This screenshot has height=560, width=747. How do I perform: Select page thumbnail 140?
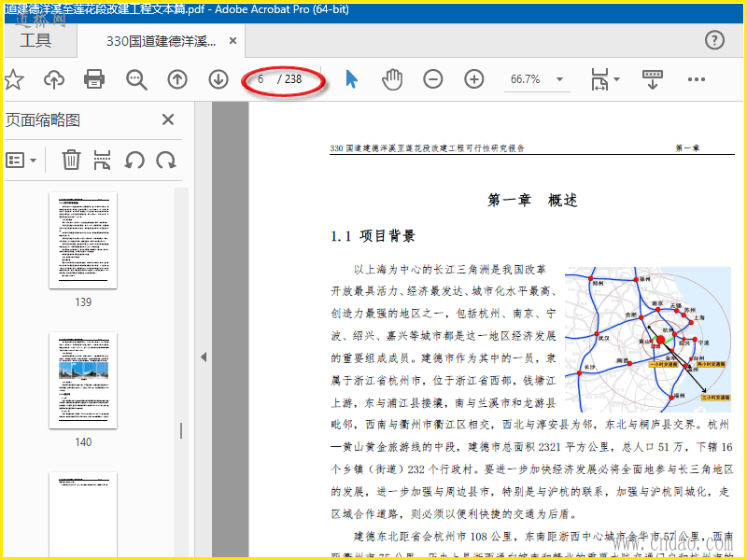coord(83,381)
